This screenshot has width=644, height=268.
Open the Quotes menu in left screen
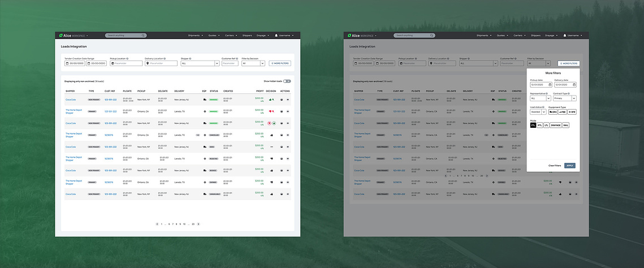pos(214,36)
